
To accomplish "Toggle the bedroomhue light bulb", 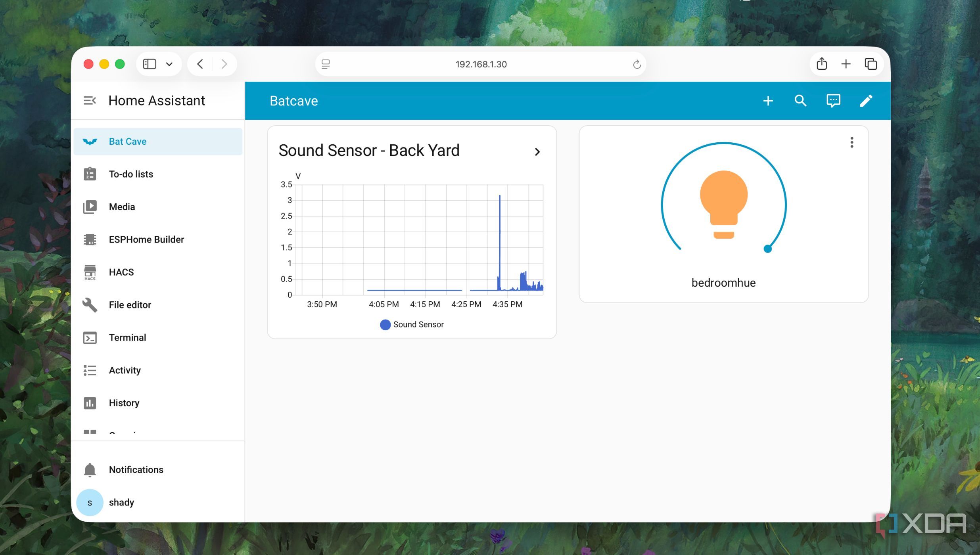I will (x=723, y=205).
